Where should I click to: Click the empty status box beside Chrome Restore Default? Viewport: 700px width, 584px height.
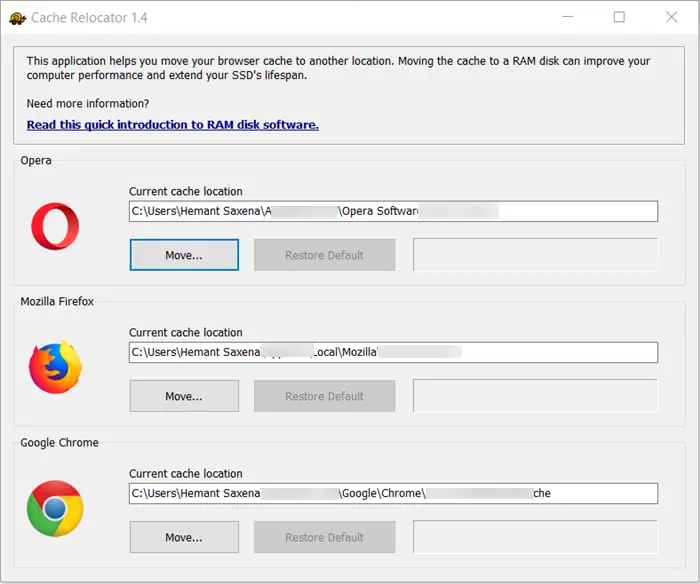535,537
